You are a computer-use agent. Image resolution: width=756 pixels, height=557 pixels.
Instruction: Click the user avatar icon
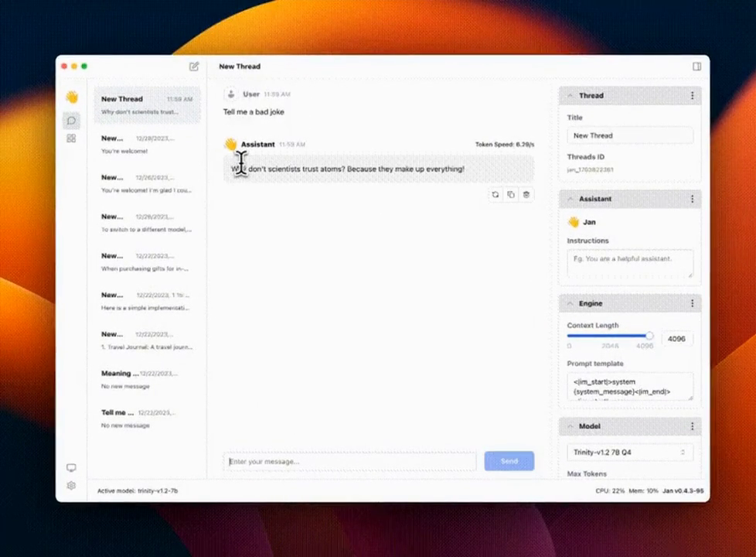click(231, 94)
